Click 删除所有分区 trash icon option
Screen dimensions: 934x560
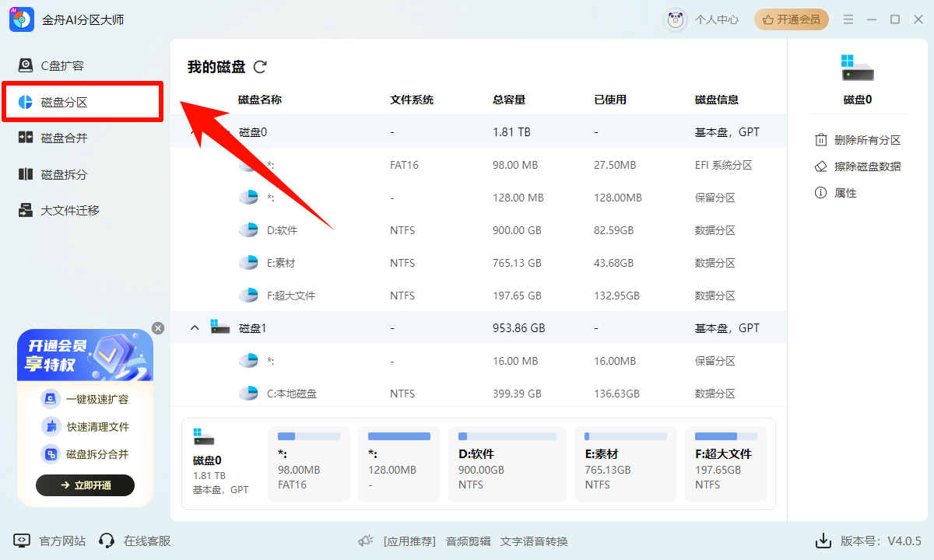[857, 140]
